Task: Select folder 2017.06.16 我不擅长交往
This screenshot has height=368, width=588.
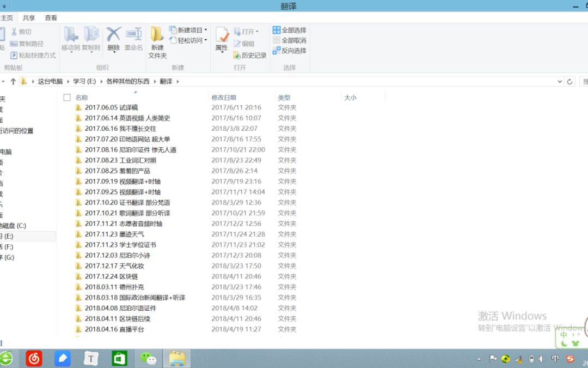Action: (120, 129)
